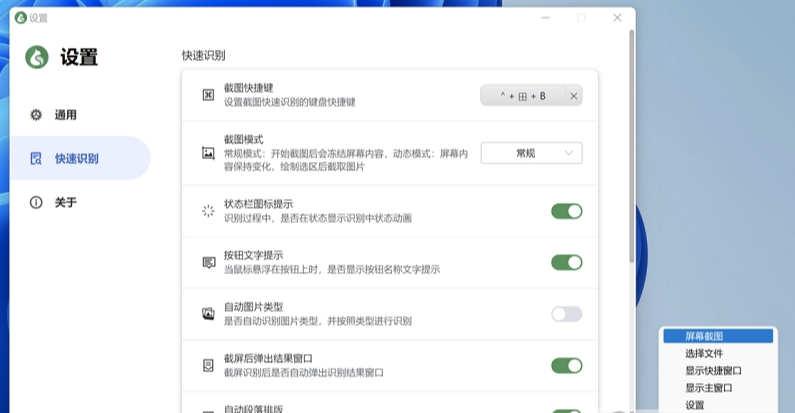Open the 截图模式 常规 dropdown
This screenshot has height=413, width=795.
click(531, 153)
